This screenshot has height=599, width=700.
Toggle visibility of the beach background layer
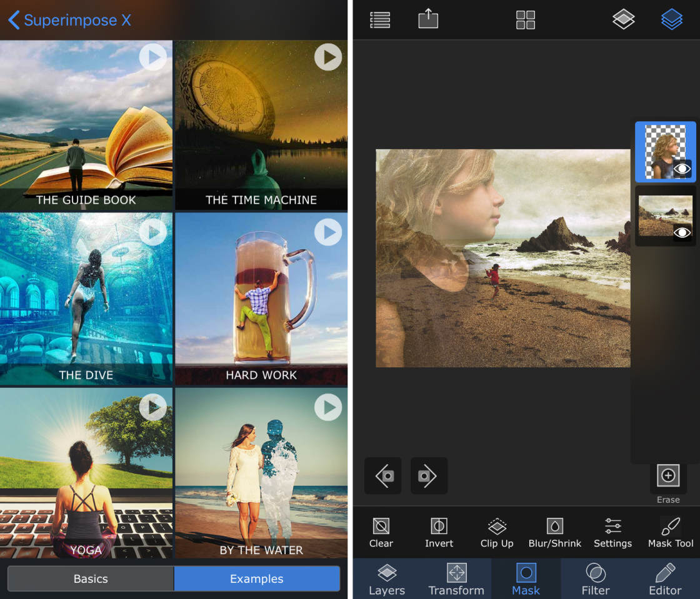[682, 232]
